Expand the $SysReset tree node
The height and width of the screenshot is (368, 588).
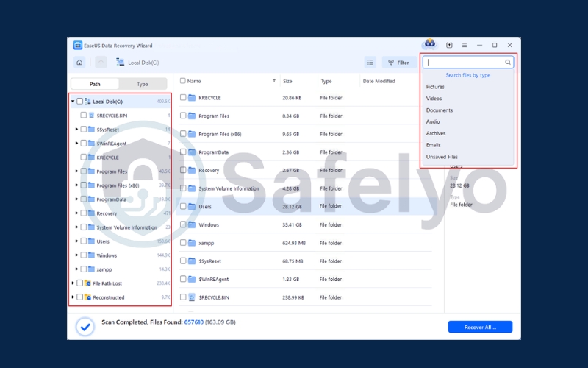(x=76, y=129)
